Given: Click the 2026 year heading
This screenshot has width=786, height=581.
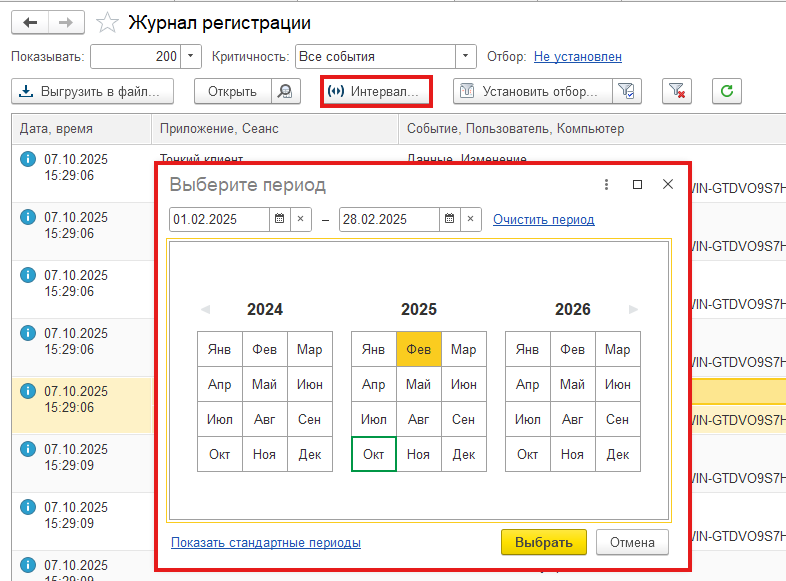Looking at the screenshot, I should click(572, 309).
